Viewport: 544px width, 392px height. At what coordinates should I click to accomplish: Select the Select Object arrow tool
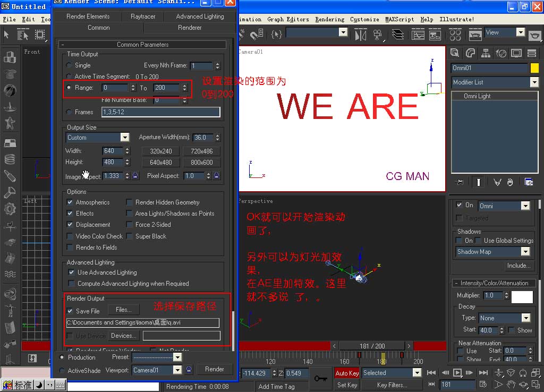coord(6,35)
